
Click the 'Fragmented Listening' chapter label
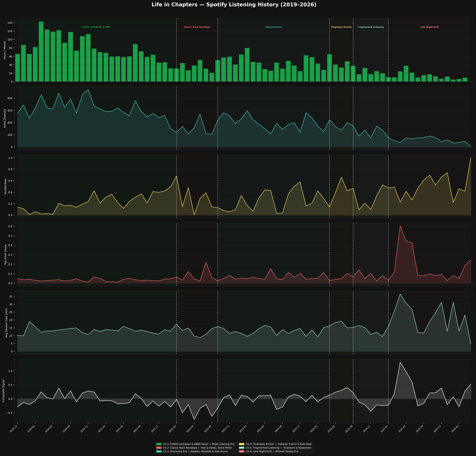[x=371, y=27]
